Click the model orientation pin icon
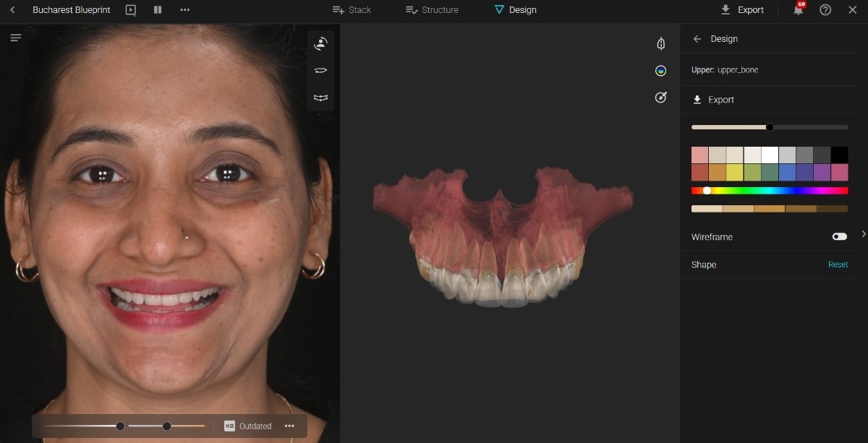The width and height of the screenshot is (868, 443). [x=660, y=43]
